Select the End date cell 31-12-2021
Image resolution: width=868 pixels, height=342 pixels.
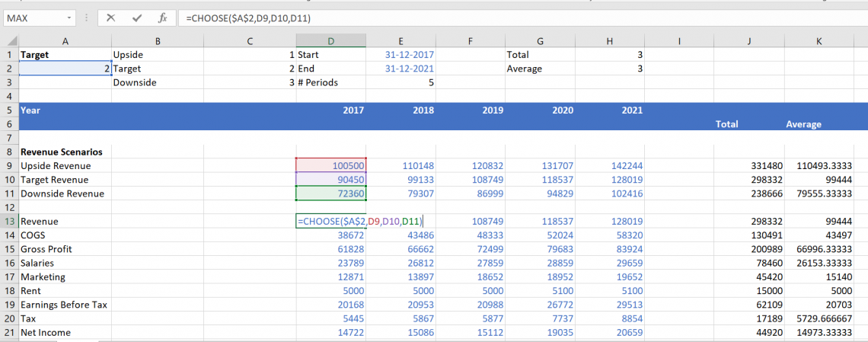click(409, 69)
